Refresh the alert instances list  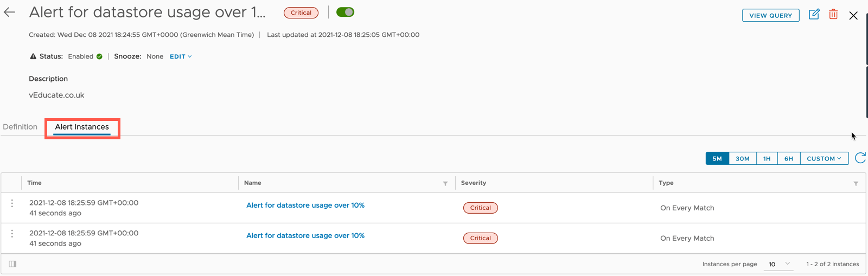[x=860, y=158]
